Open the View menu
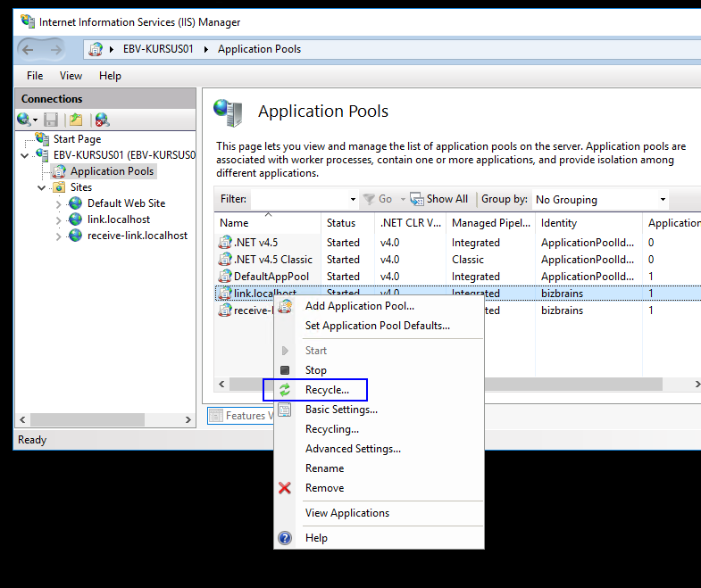Image resolution: width=701 pixels, height=588 pixels. click(x=71, y=76)
